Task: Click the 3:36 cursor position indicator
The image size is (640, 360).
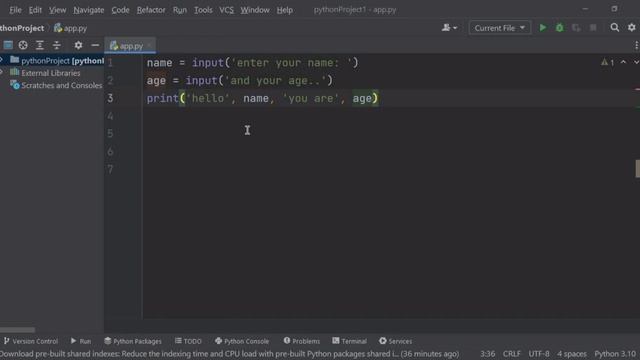Action: 487,354
